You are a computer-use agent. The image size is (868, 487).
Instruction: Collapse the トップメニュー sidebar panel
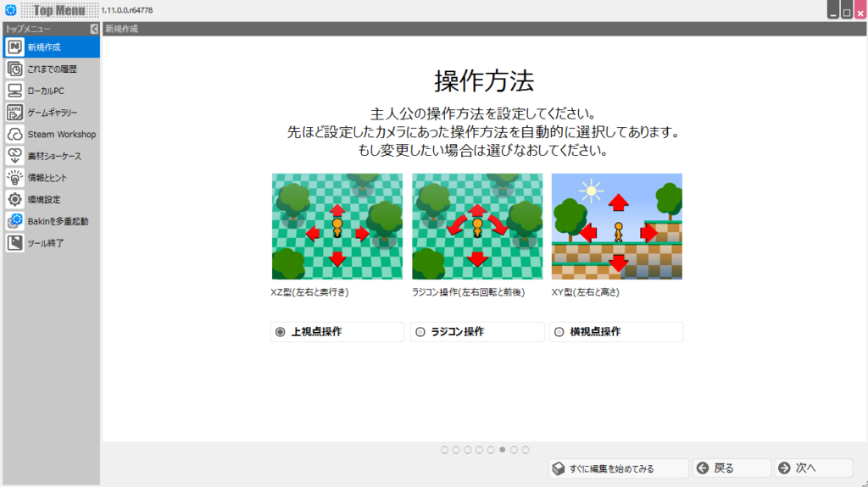tap(94, 29)
